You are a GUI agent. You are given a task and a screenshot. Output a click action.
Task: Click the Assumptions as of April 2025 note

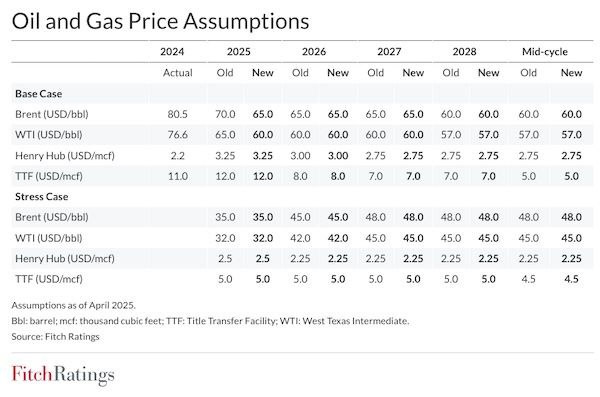[x=73, y=306]
